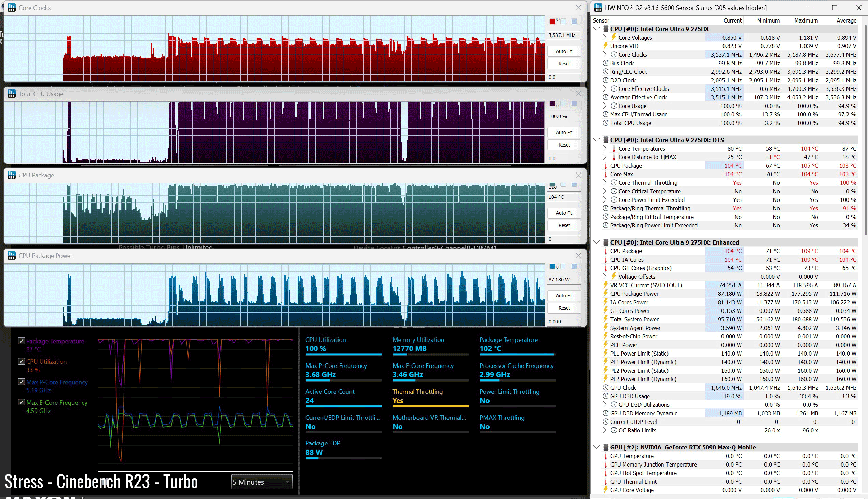Click the clock icon beside Max CPU/Thread Usage
The width and height of the screenshot is (868, 499).
[606, 114]
